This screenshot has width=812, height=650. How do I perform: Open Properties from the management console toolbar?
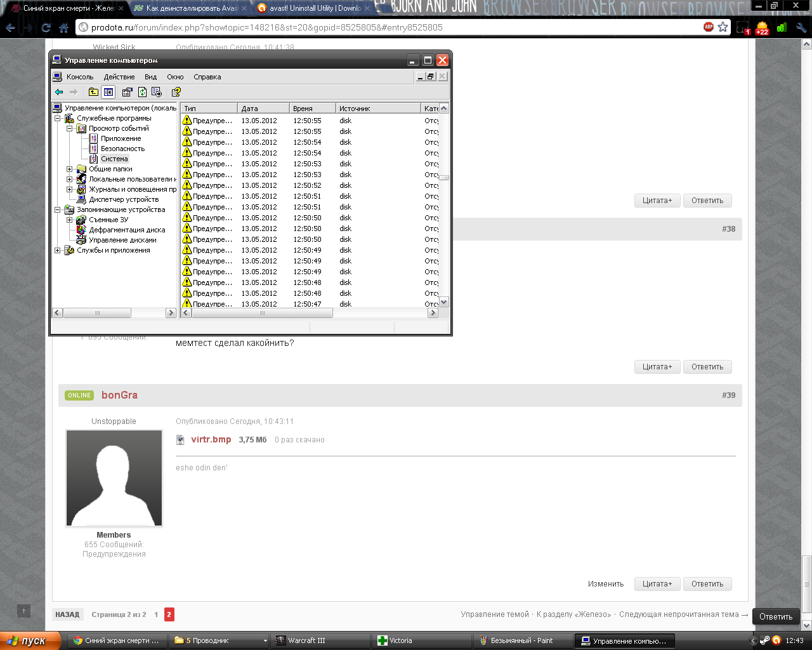coord(127,92)
